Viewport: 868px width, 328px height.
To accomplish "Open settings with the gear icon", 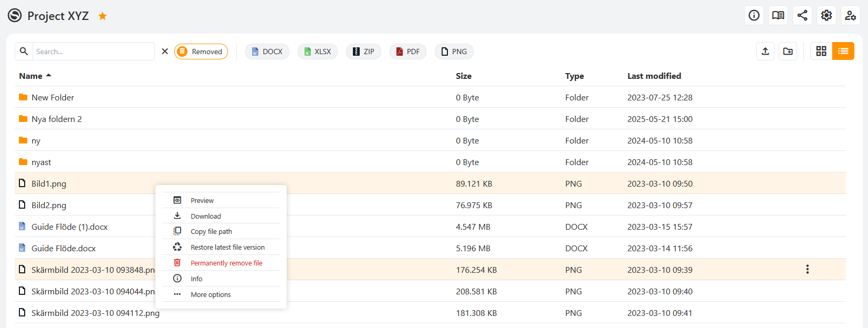I will (x=827, y=16).
